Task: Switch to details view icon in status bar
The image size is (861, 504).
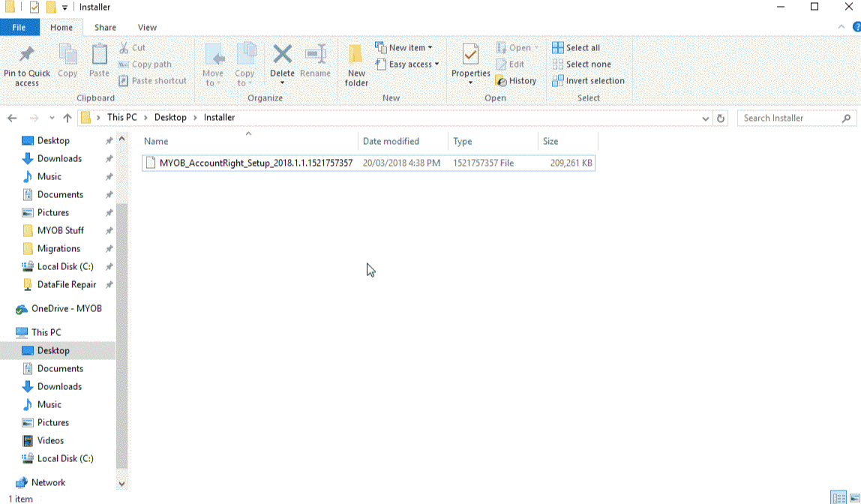Action: 838,498
